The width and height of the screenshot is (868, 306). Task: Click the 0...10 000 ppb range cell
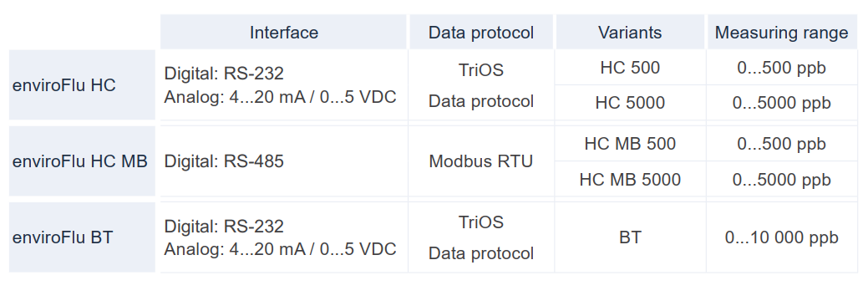(x=782, y=237)
